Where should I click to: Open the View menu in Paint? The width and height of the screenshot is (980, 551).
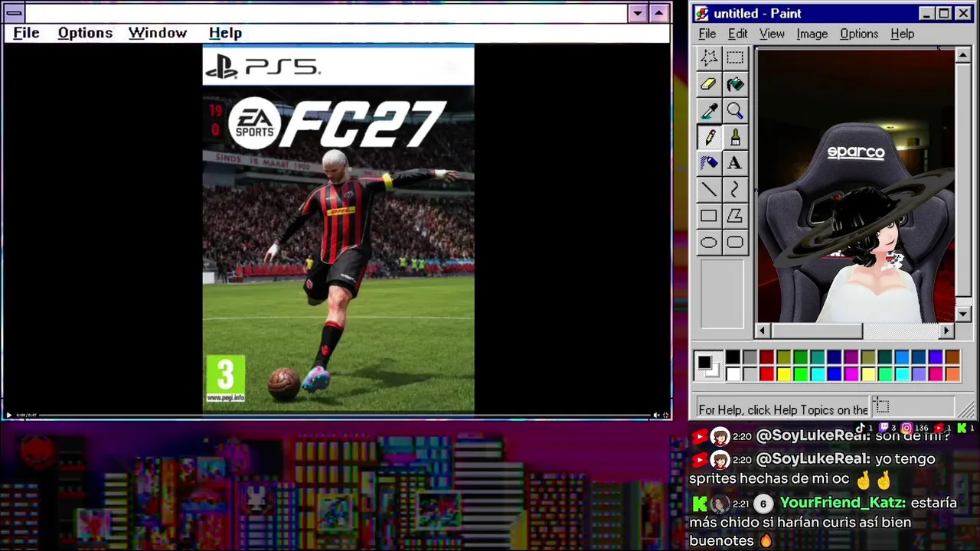click(x=772, y=34)
